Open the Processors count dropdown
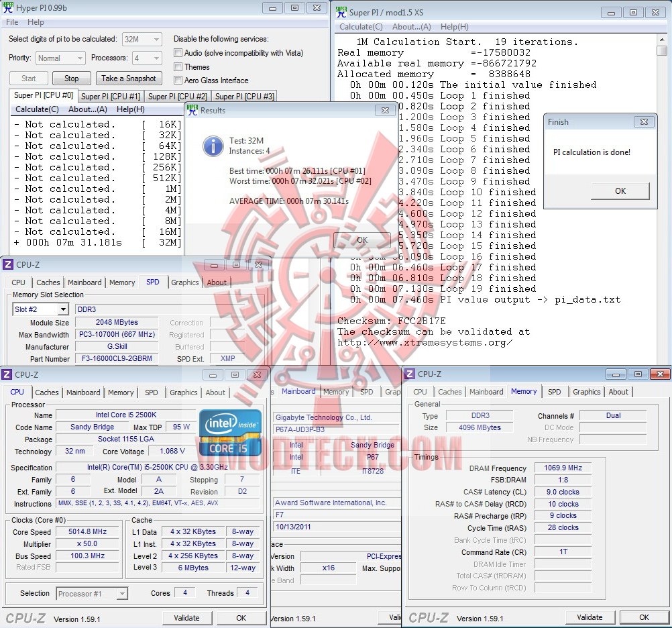This screenshot has height=628, width=672. click(x=147, y=58)
